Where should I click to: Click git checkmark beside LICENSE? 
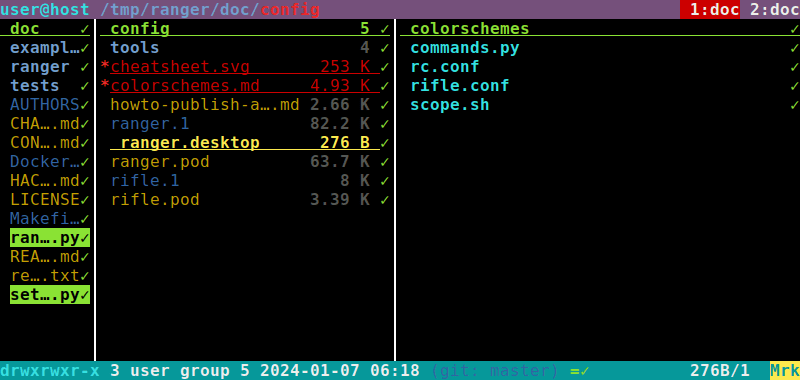click(85, 200)
